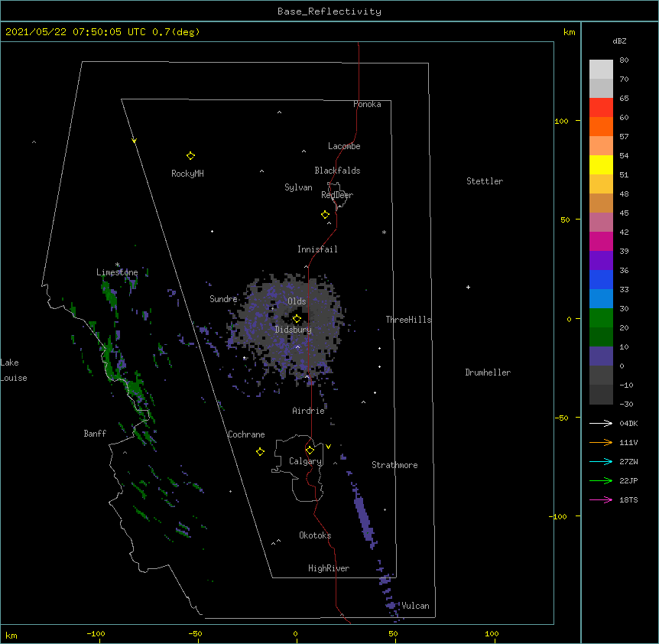Click the Okotoks label on map
This screenshot has height=644, width=659.
(x=315, y=535)
